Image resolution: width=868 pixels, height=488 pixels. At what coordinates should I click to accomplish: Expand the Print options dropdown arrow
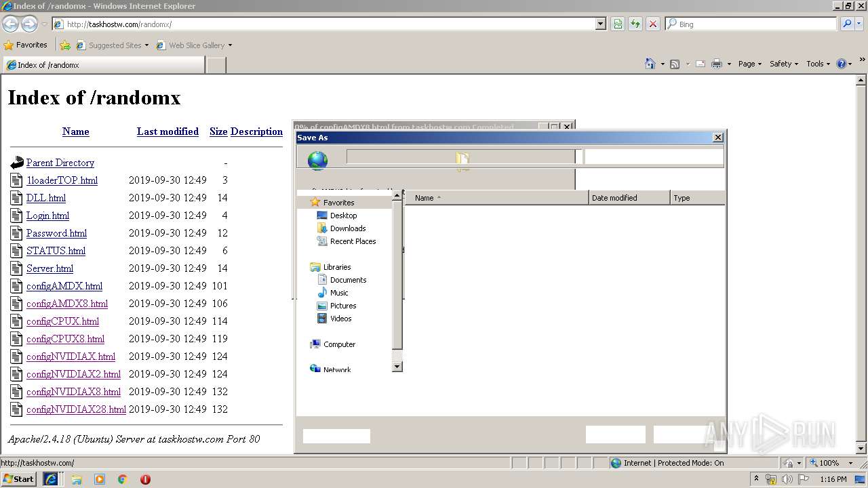729,64
